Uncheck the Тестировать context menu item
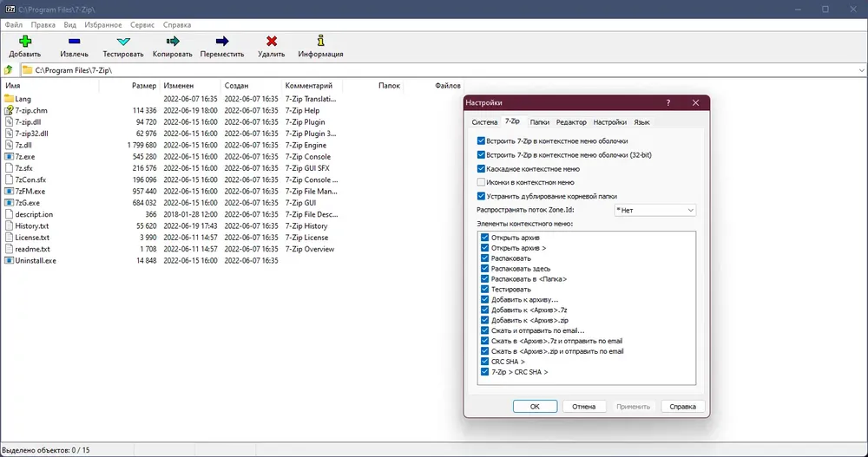 (485, 290)
